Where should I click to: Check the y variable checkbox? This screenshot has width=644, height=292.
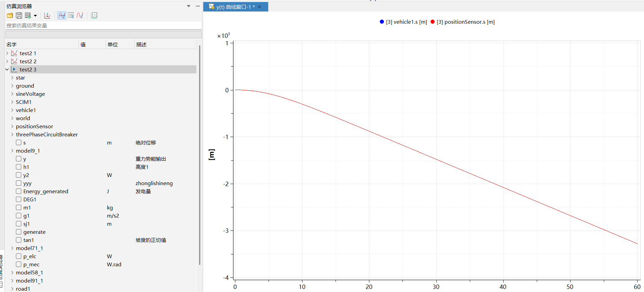[19, 159]
